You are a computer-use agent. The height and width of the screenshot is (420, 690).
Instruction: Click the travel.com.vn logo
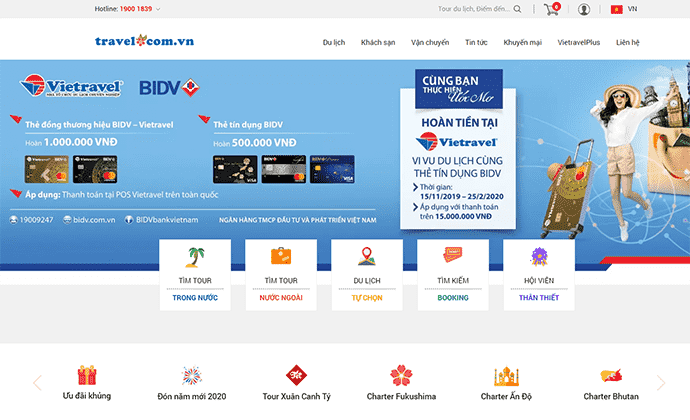[144, 41]
